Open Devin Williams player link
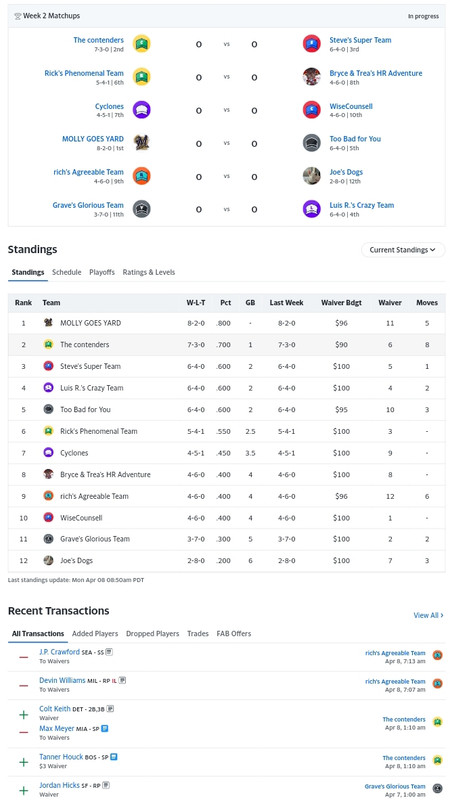Image resolution: width=450 pixels, height=800 pixels. coord(62,680)
